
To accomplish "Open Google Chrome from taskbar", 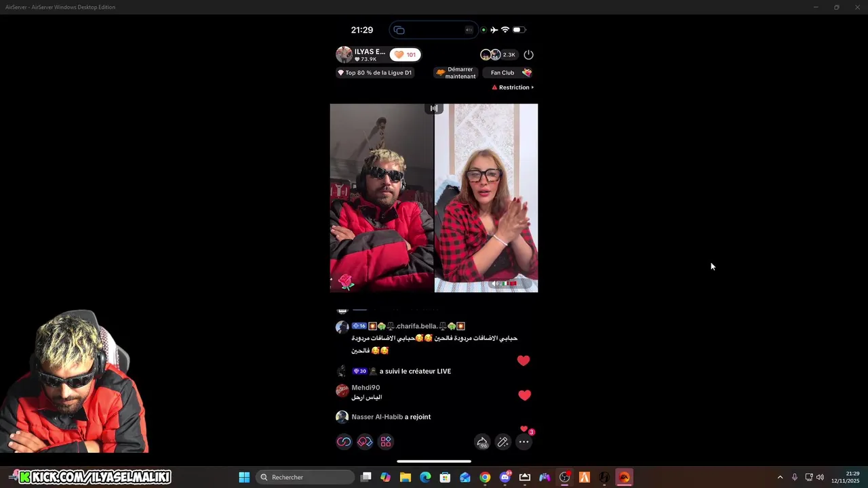I will tap(485, 477).
